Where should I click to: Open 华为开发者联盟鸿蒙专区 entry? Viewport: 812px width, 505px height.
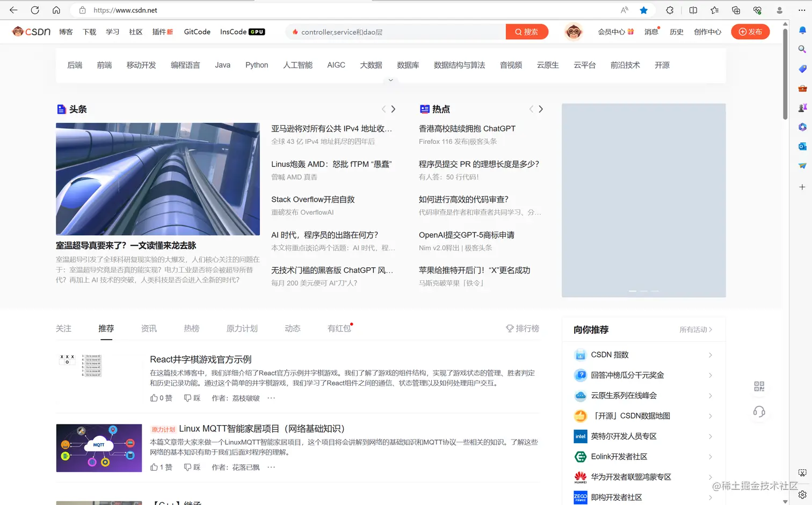coord(643,477)
